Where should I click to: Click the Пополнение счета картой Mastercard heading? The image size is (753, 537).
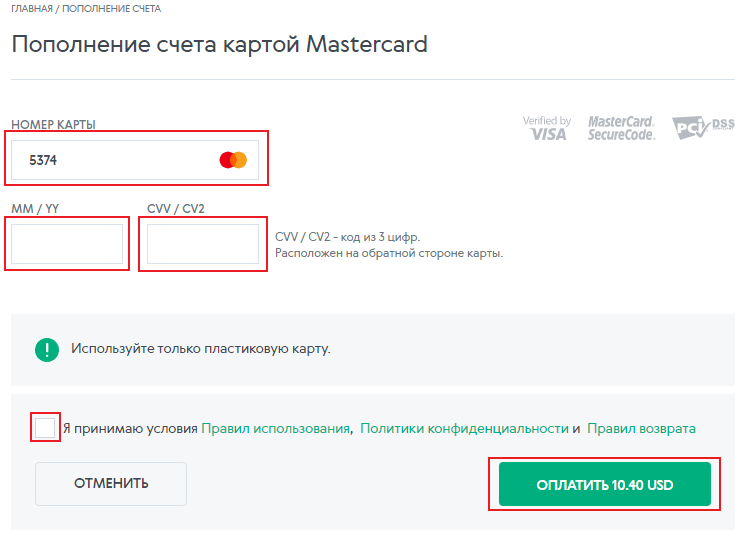click(x=219, y=44)
